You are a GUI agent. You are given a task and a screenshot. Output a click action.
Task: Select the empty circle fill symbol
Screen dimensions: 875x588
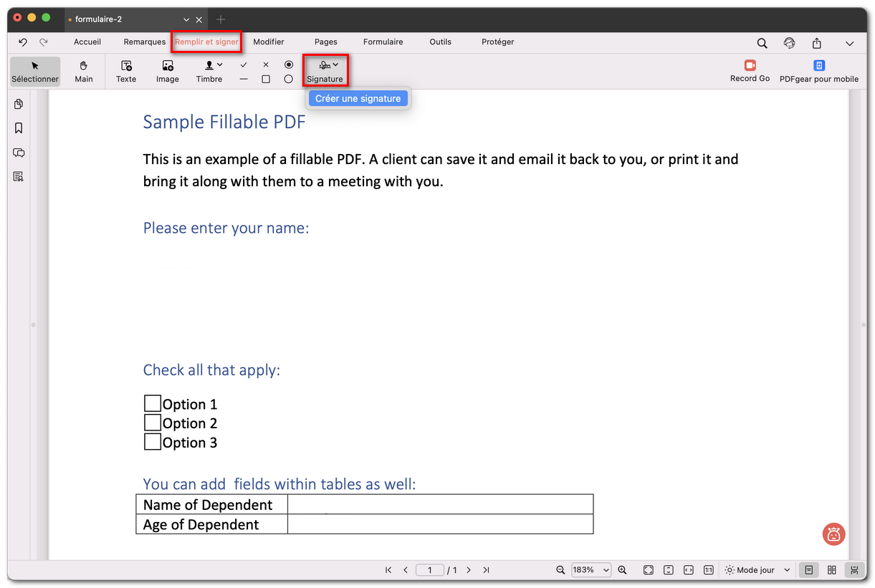click(289, 79)
